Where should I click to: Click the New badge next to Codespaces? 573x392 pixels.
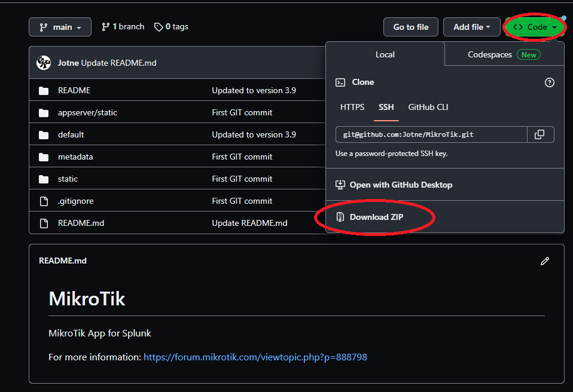coord(528,54)
